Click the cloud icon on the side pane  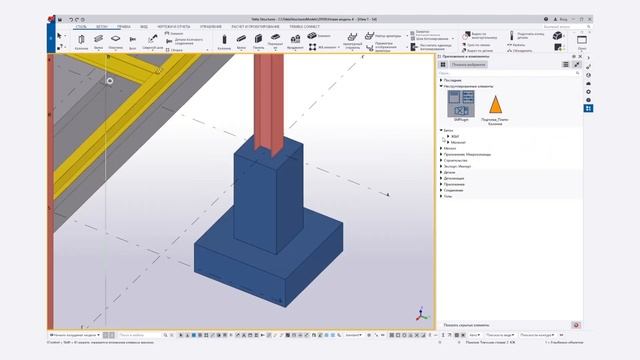(588, 83)
